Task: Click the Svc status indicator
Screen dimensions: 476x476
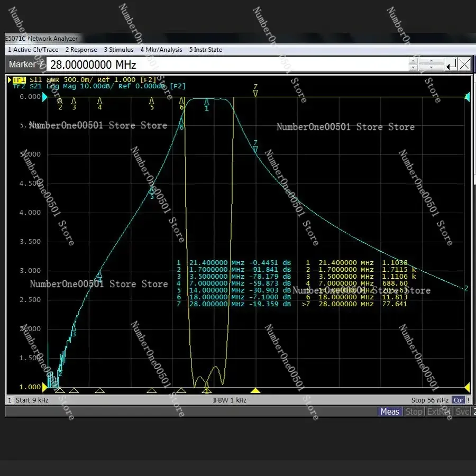Action: (462, 411)
